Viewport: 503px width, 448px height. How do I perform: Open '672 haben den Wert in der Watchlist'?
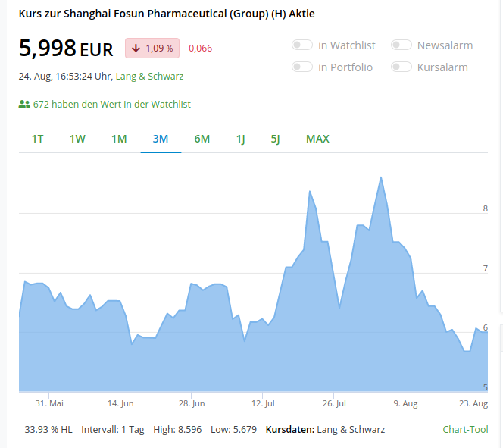click(x=111, y=104)
